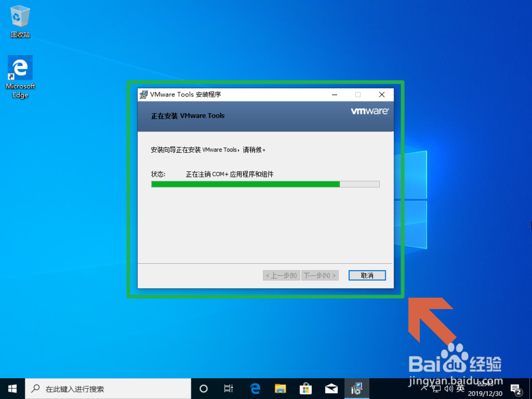
Task: Click the 正在安装 VMware Tools heading
Action: coord(188,116)
